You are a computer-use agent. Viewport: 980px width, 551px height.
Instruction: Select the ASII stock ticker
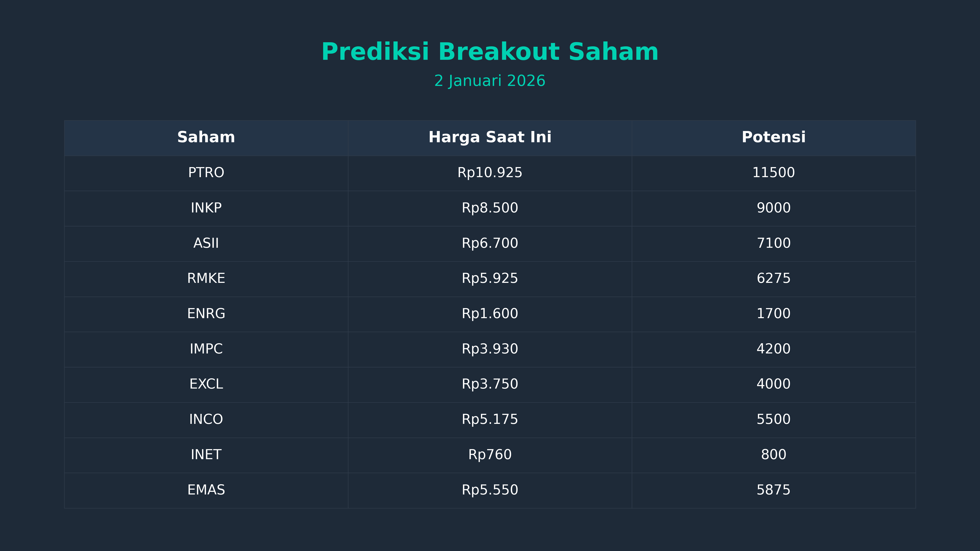[x=206, y=243]
